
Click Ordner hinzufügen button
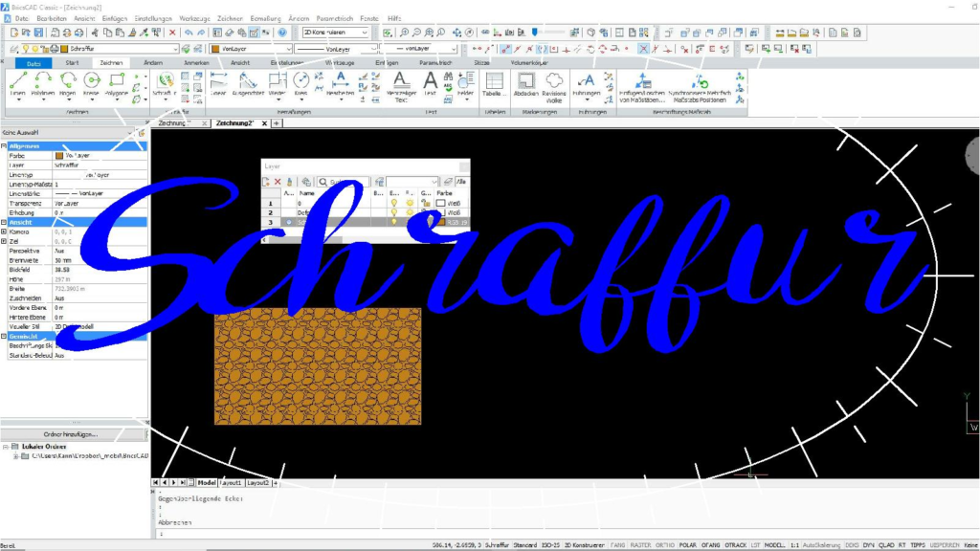point(71,434)
